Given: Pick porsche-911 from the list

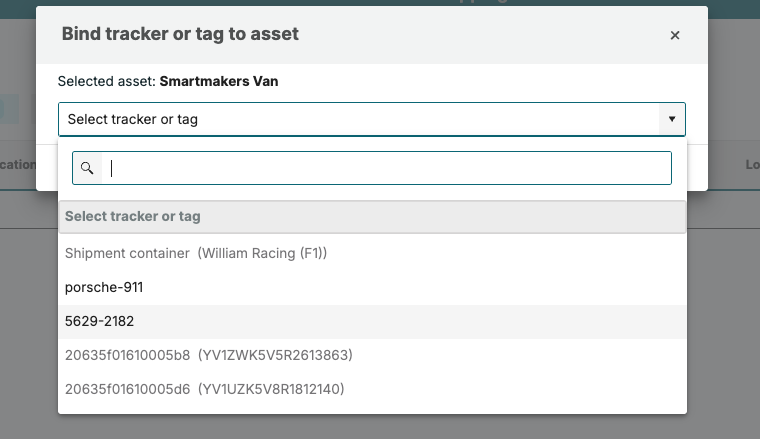Looking at the screenshot, I should click(x=104, y=287).
